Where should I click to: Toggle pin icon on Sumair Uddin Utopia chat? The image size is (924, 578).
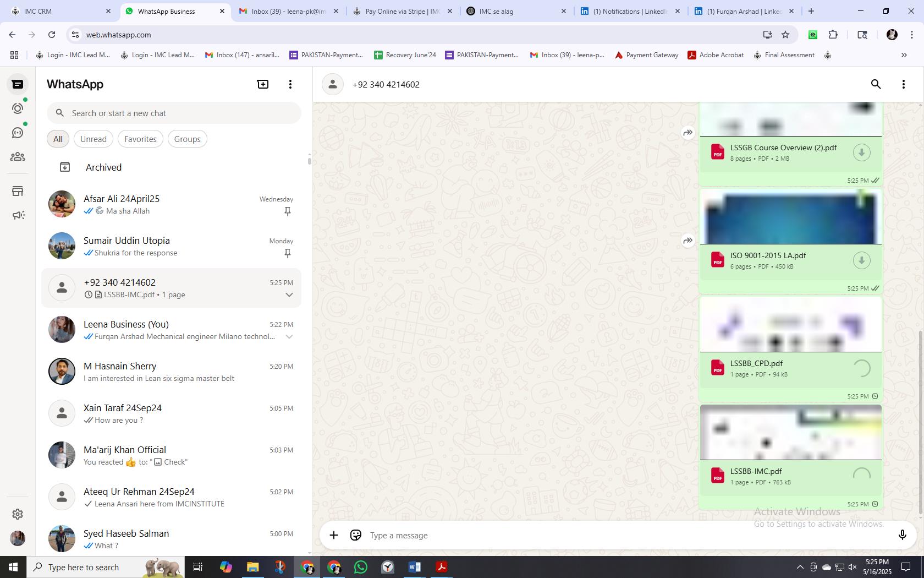click(x=287, y=253)
